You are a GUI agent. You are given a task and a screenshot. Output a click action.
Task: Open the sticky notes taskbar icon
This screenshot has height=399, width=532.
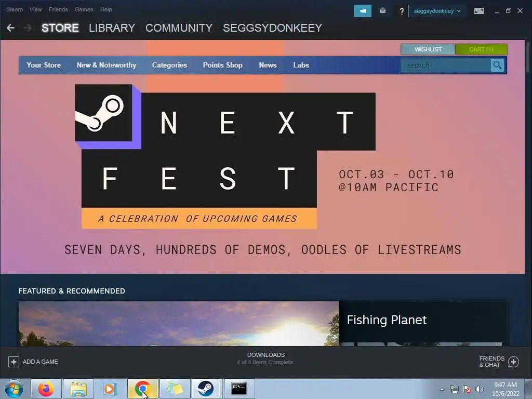(x=175, y=389)
